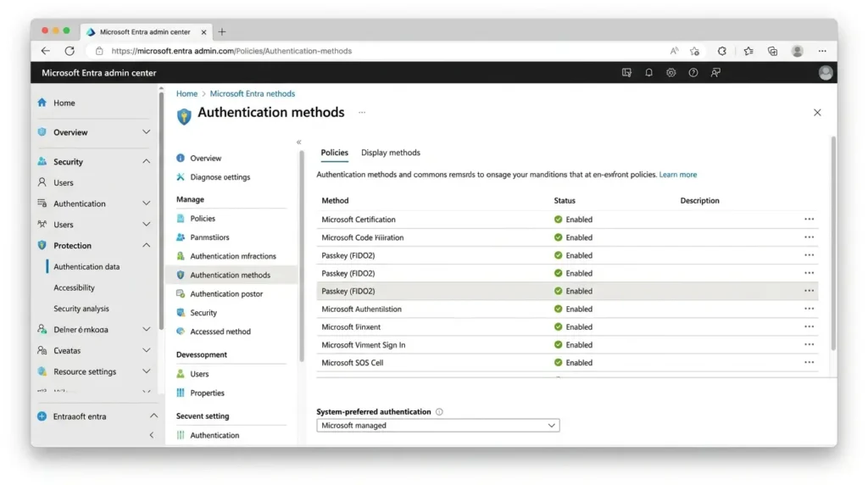Sort by the Status column header

click(564, 200)
